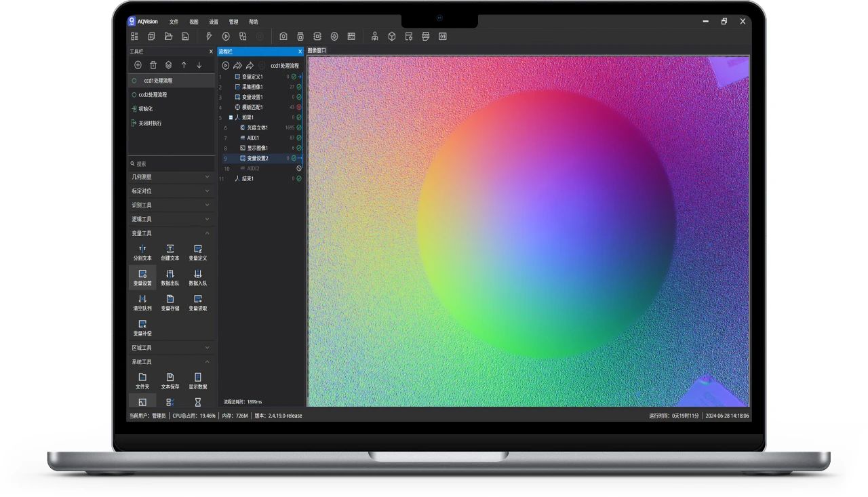Click the 搜索 tool search field
The height and width of the screenshot is (497, 868).
pos(172,164)
